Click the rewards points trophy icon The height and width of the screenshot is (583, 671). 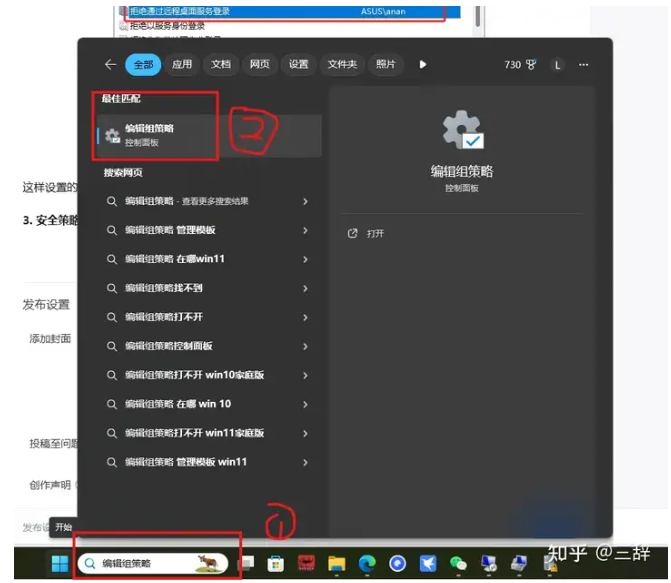[530, 65]
